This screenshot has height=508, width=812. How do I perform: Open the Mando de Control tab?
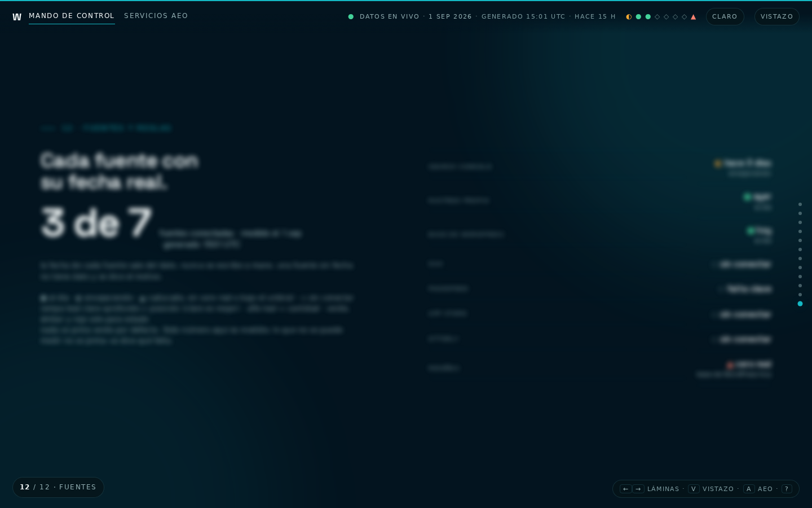click(72, 16)
